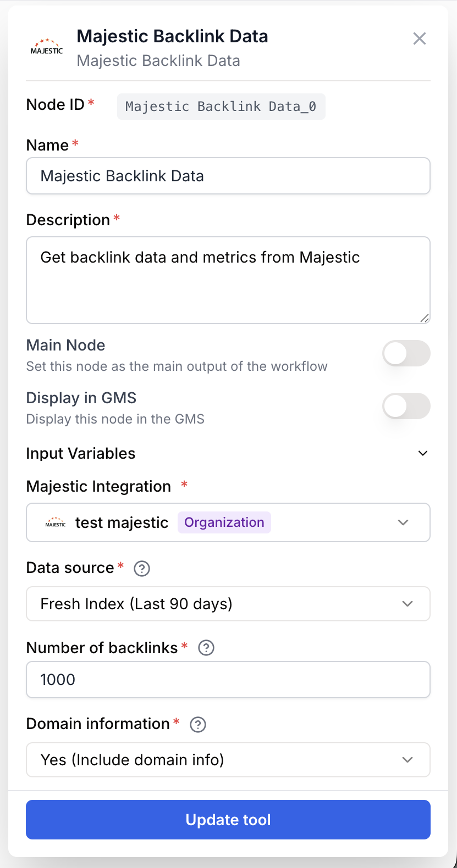
Task: Toggle the Main Node switch
Action: tap(406, 353)
